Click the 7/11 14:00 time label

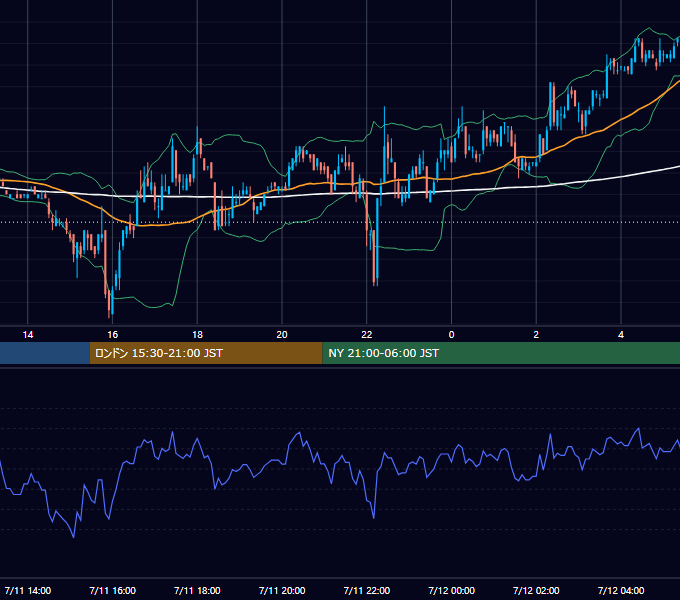[28, 590]
